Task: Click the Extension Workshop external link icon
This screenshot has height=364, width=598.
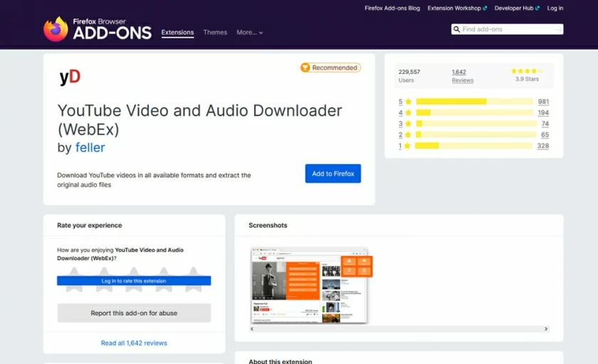Action: [485, 8]
